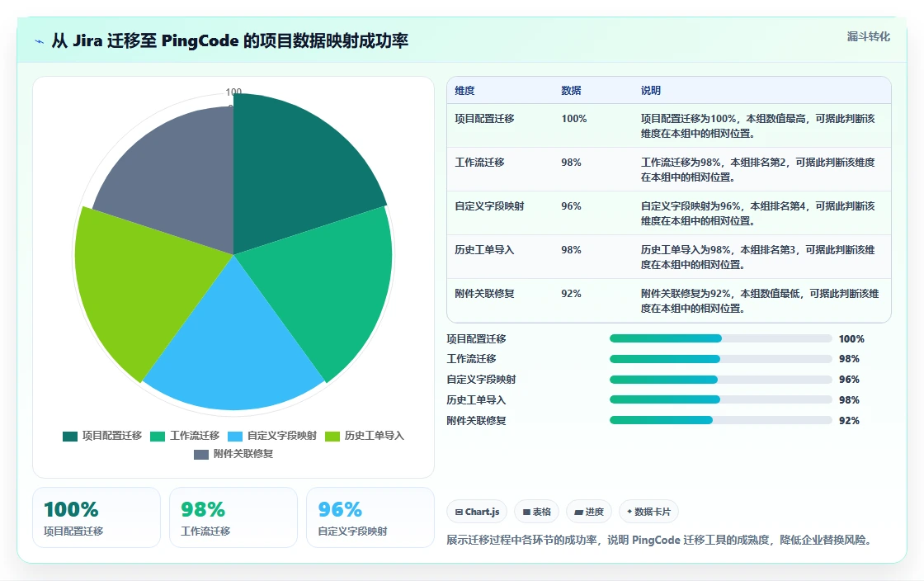This screenshot has width=924, height=581.
Task: Click the 附件关联修复 92% progress bar
Action: [721, 420]
